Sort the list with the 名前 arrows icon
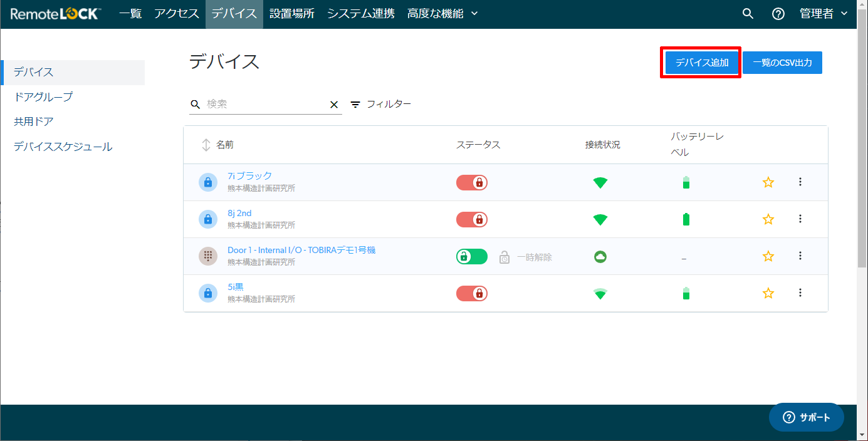868x441 pixels. (206, 145)
